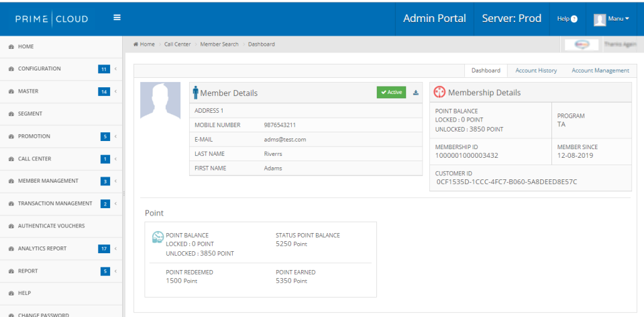
Task: Select email adms@test.com
Action: 285,140
